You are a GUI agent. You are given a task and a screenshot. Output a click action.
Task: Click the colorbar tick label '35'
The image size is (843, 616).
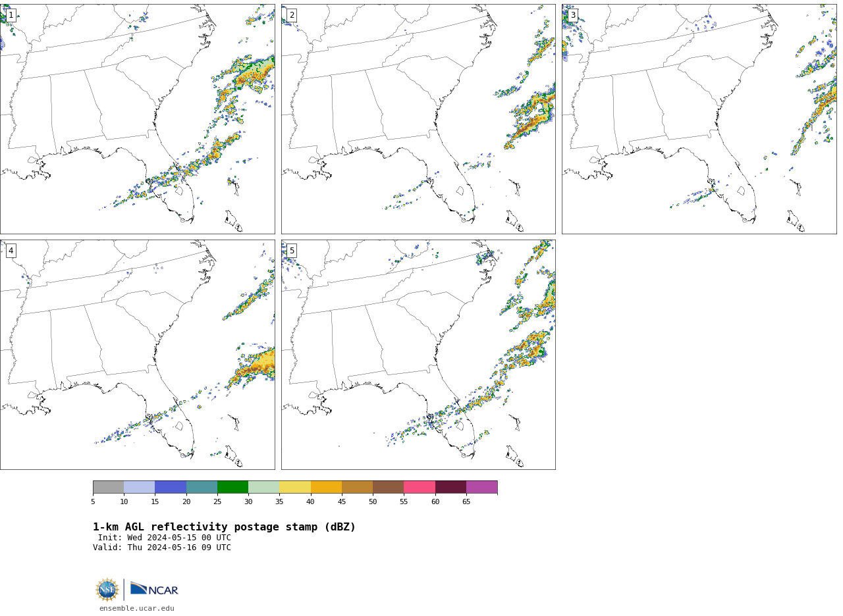click(279, 502)
